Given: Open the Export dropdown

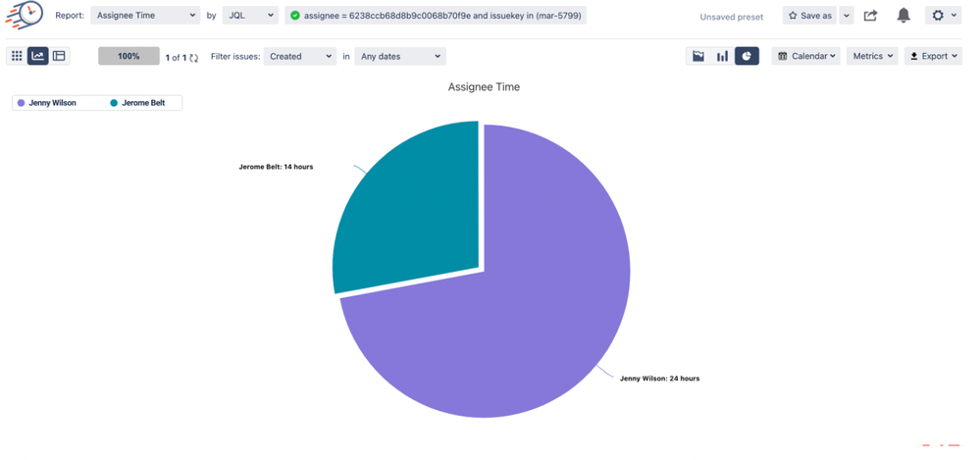Looking at the screenshot, I should tap(933, 56).
